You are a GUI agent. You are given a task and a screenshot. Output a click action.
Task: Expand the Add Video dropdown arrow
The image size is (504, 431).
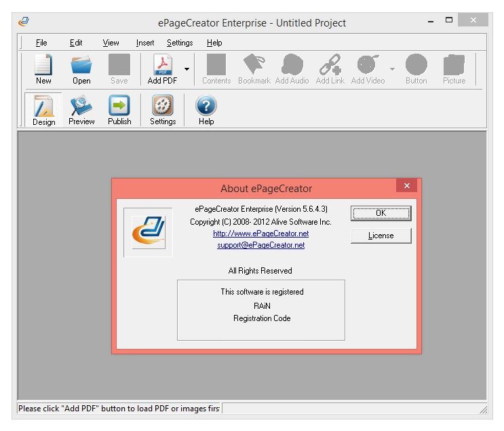point(392,69)
